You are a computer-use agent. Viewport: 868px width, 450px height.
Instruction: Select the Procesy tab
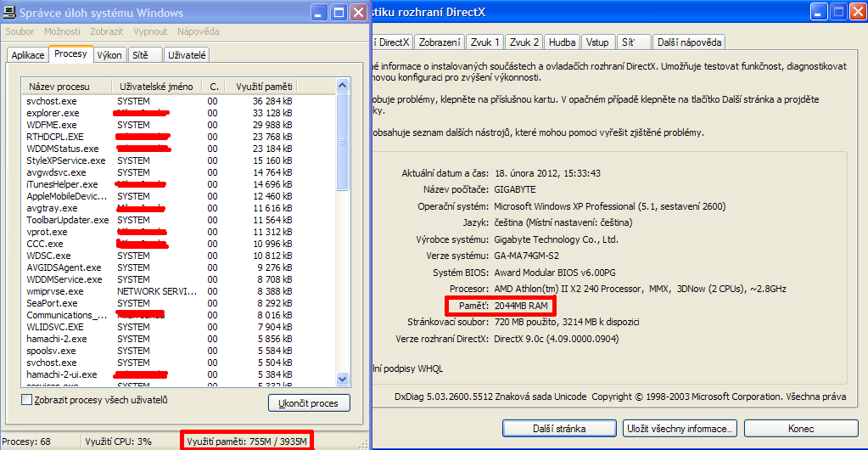coord(70,54)
